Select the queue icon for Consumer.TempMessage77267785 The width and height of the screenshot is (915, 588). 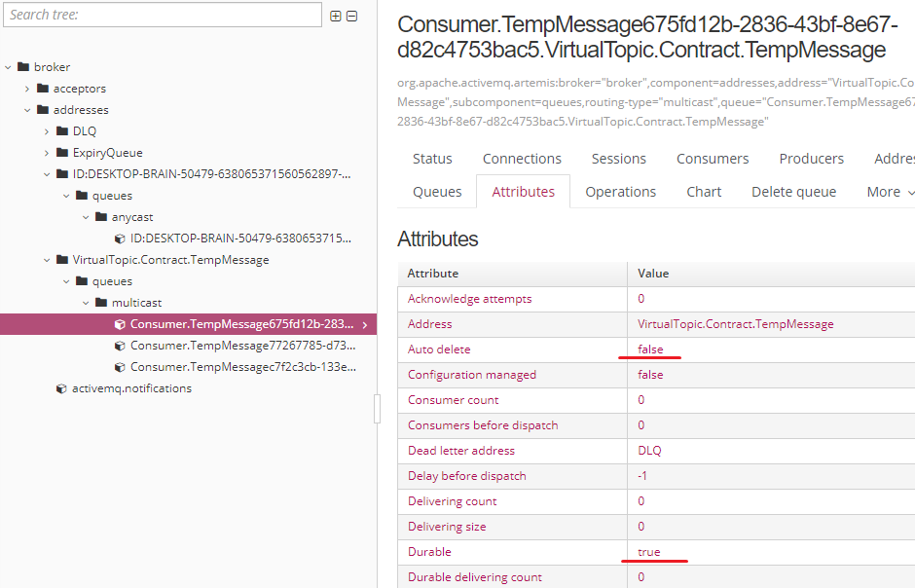click(x=119, y=346)
